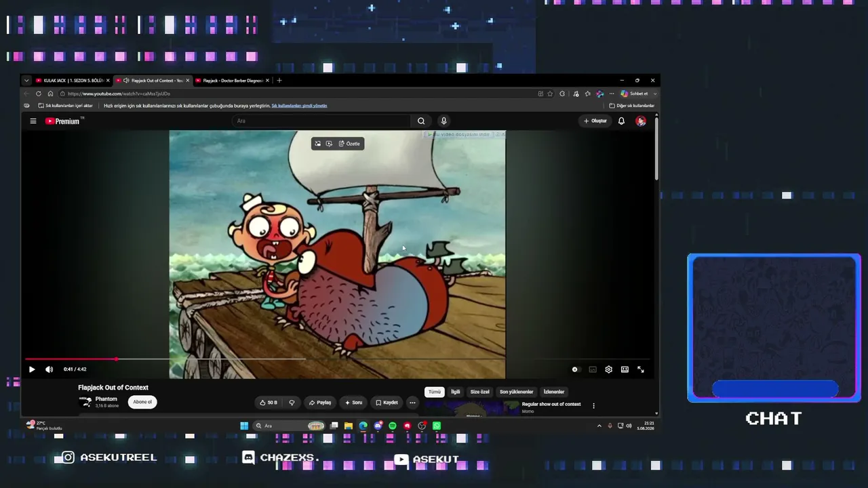Open Spotify from the taskbar

click(393, 426)
